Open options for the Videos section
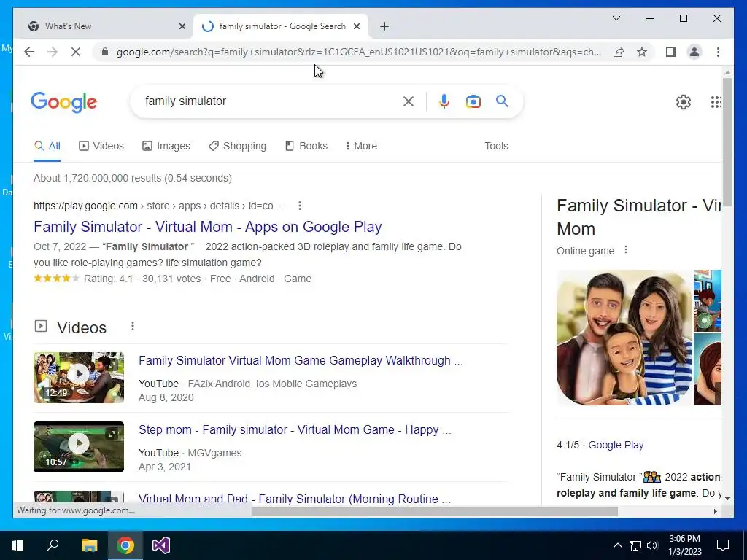The width and height of the screenshot is (747, 560). (133, 326)
